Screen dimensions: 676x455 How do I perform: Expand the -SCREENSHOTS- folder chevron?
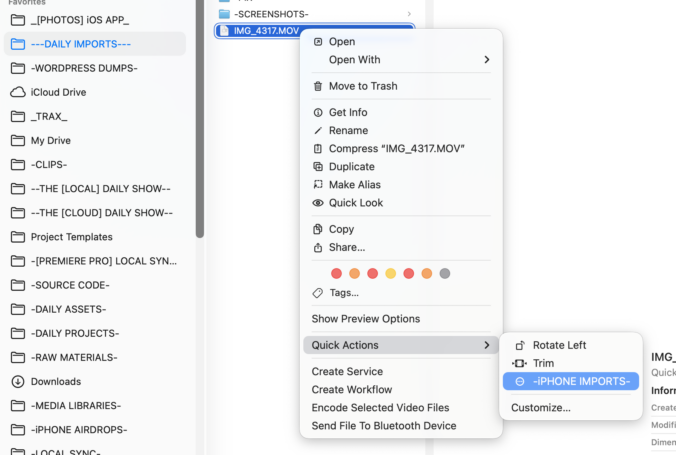(409, 14)
